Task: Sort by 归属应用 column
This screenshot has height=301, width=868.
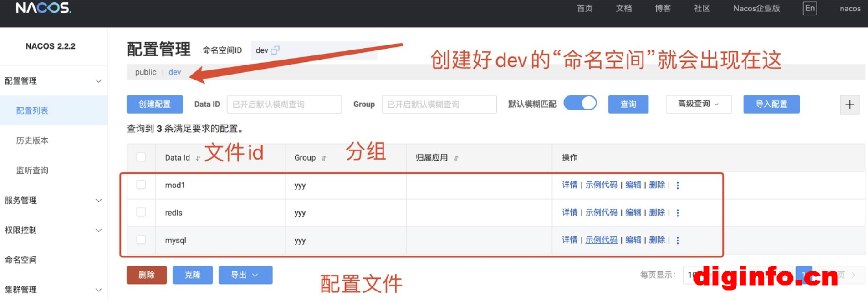Action: [456, 158]
